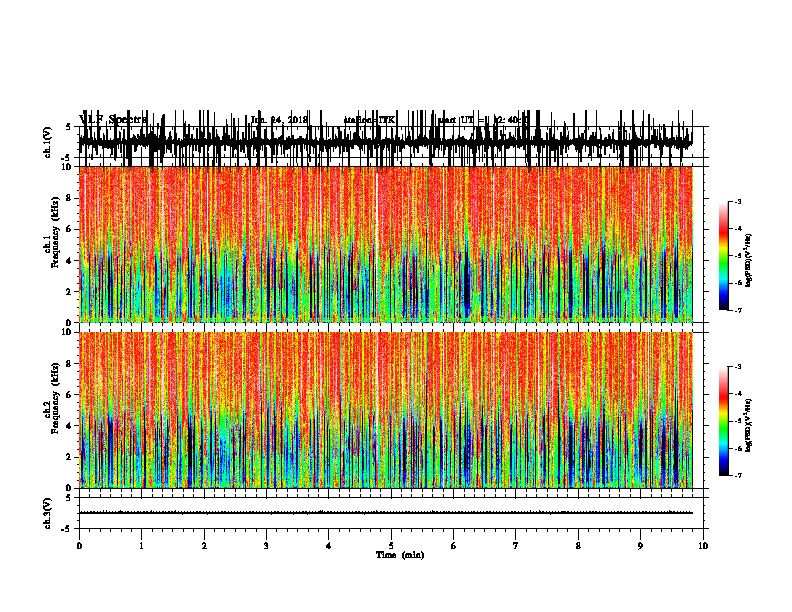The width and height of the screenshot is (792, 612).
Task: Click the Time (min) axis label
Action: click(x=400, y=555)
